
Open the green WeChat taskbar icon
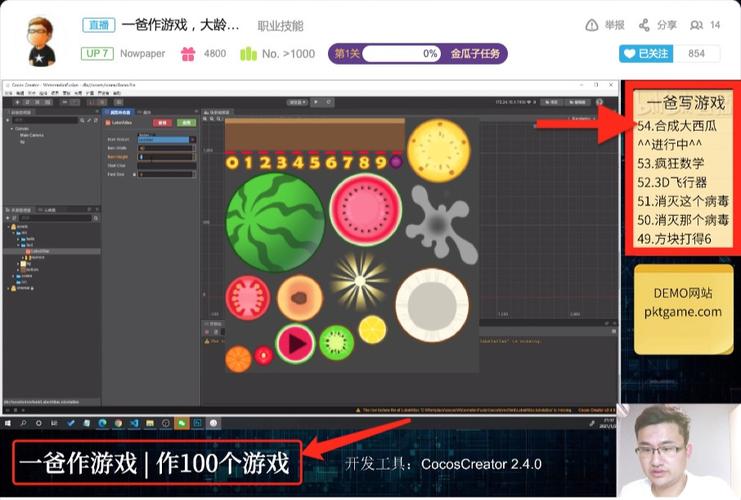181,423
